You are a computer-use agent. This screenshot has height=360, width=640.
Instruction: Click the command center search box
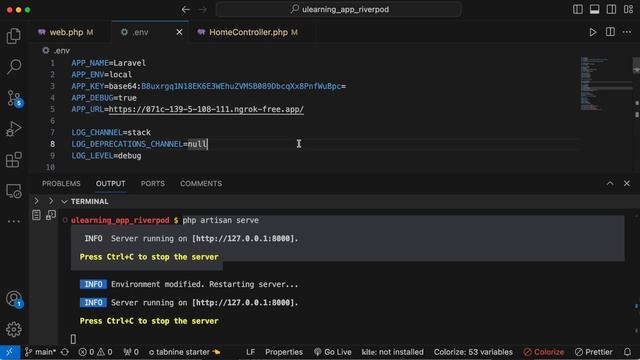click(339, 9)
